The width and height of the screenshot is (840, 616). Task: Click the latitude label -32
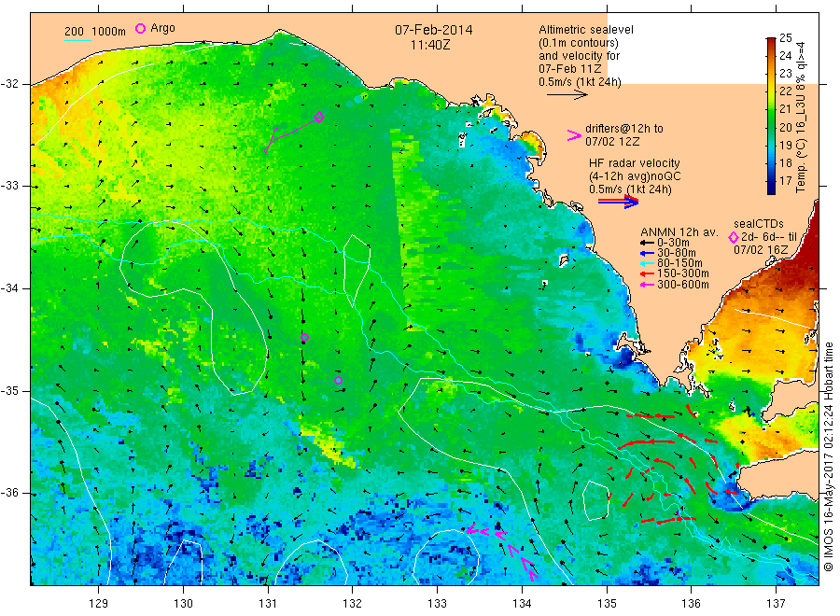[9, 84]
